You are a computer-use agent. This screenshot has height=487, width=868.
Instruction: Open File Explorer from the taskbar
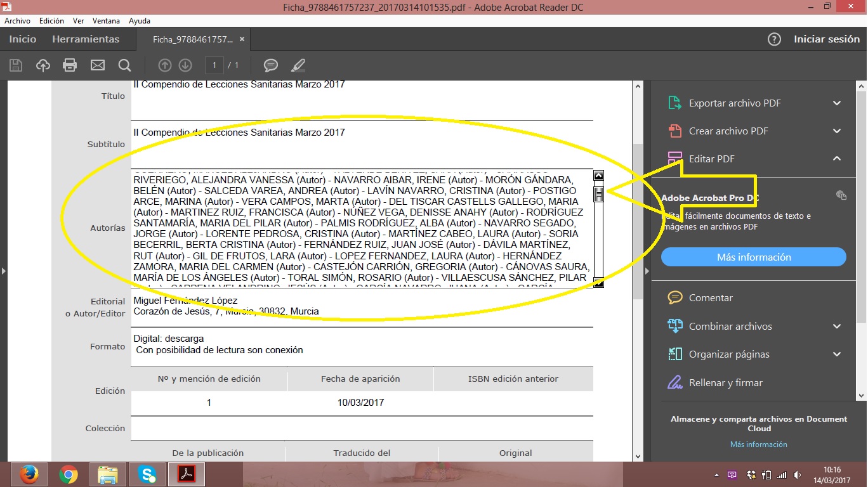click(x=108, y=474)
